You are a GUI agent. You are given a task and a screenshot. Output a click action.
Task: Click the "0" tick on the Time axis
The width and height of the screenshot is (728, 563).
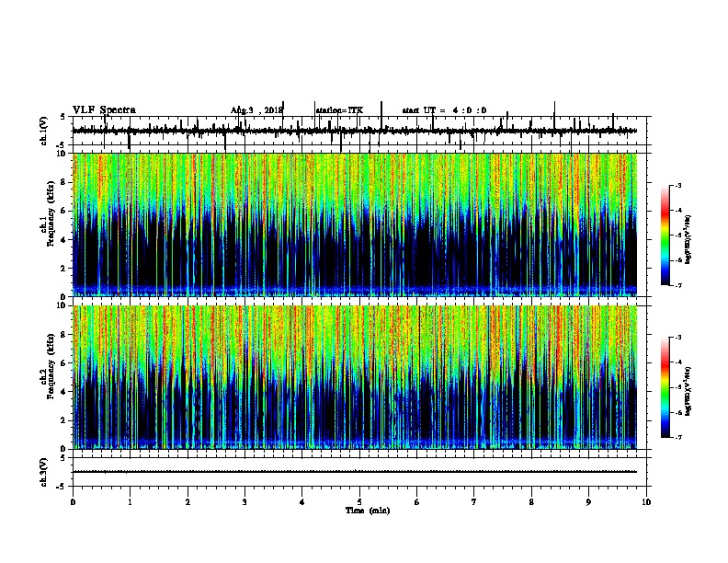73,502
